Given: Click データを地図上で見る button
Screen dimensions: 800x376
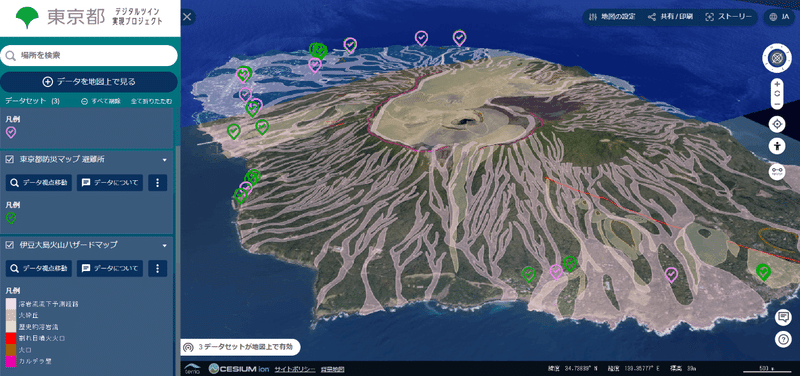Looking at the screenshot, I should coord(89,82).
